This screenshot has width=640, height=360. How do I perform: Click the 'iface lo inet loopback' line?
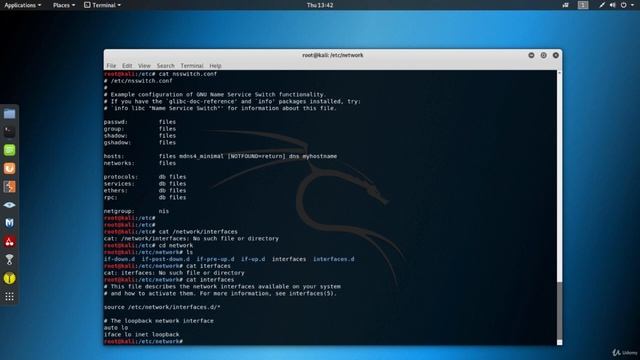coord(142,335)
